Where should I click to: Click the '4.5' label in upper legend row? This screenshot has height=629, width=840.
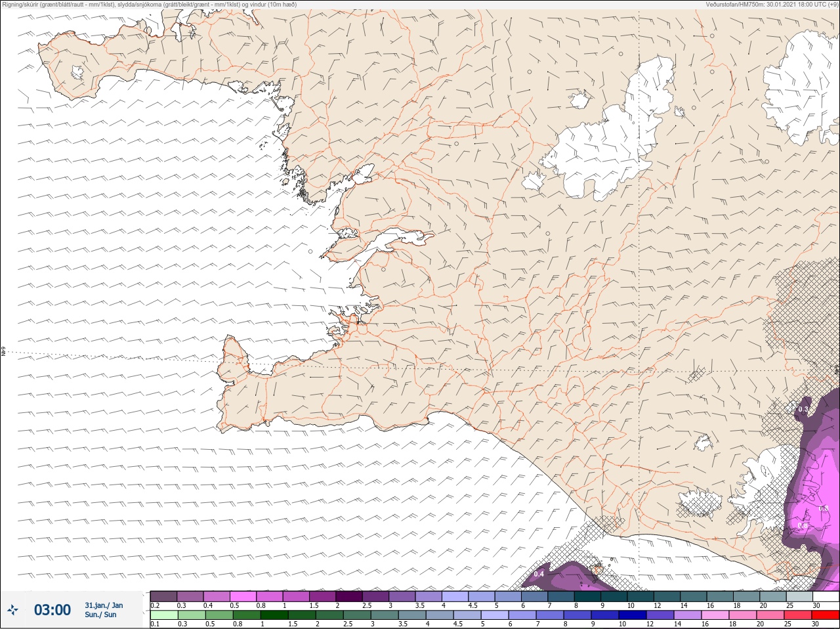[472, 605]
